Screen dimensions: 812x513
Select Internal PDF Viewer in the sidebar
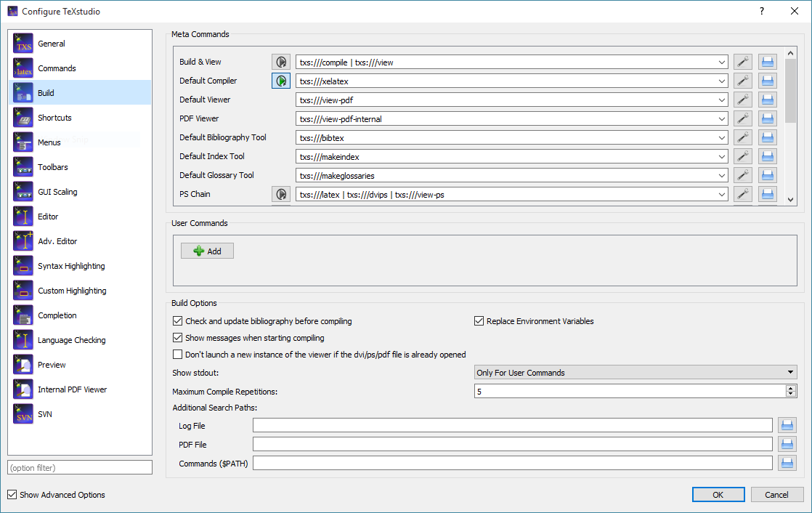[x=80, y=389]
